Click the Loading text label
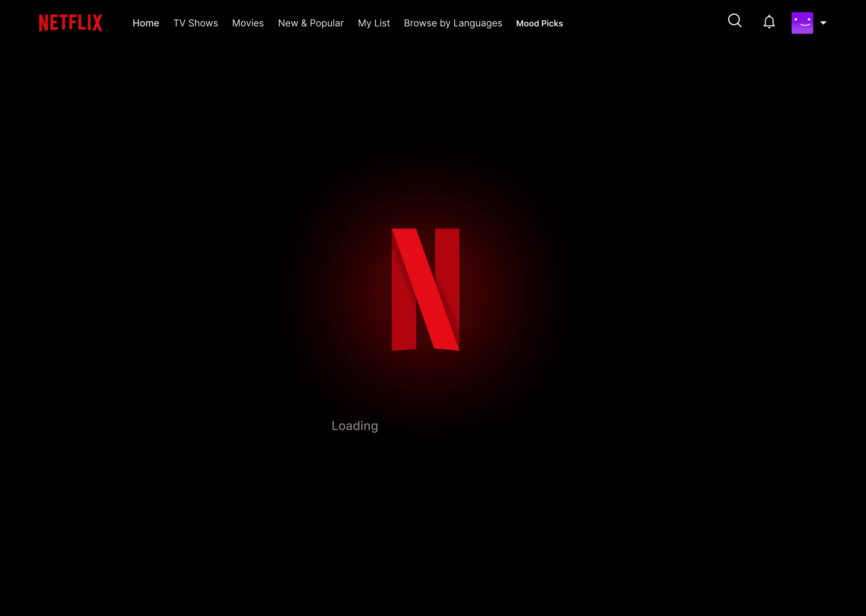The width and height of the screenshot is (866, 616). tap(355, 426)
